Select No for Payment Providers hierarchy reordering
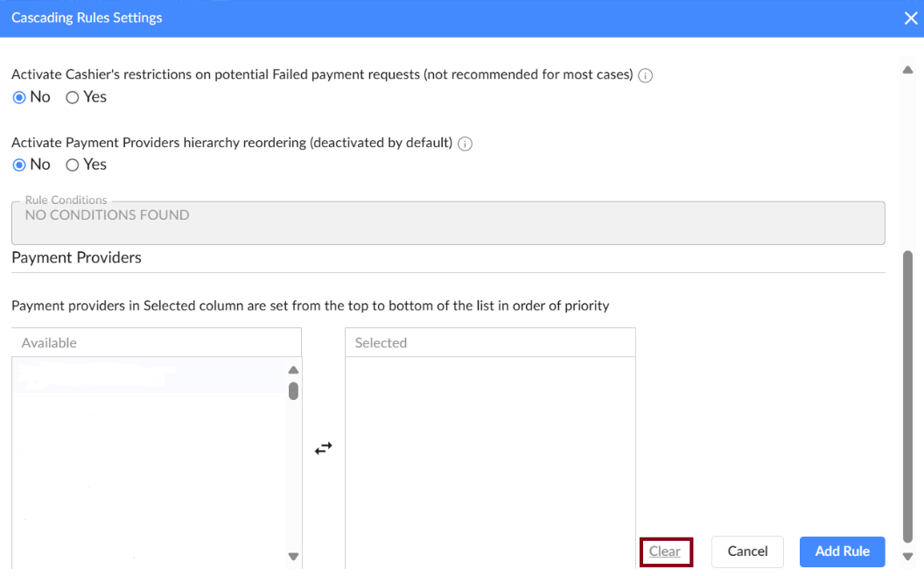The width and height of the screenshot is (924, 576). pyautogui.click(x=19, y=165)
